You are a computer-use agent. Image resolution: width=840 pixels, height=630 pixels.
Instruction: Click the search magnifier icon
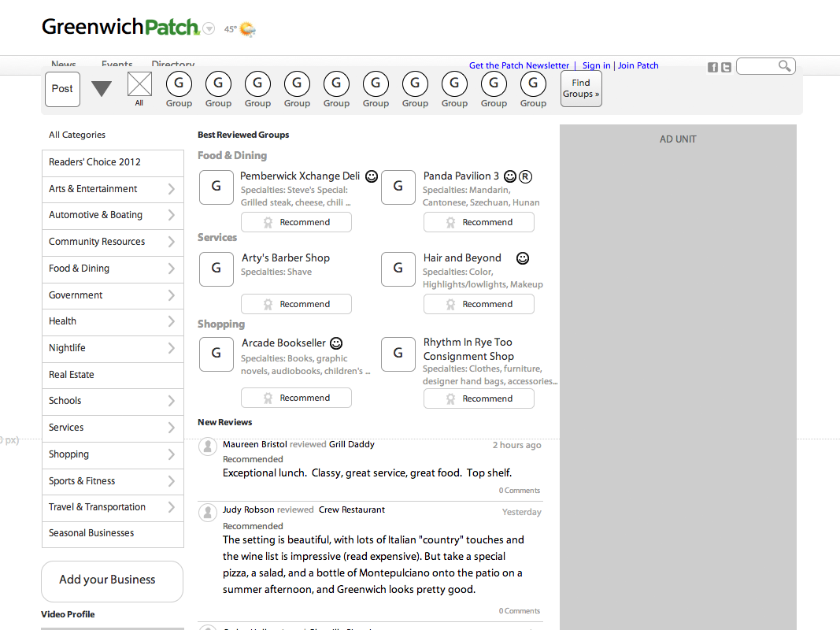pyautogui.click(x=784, y=66)
